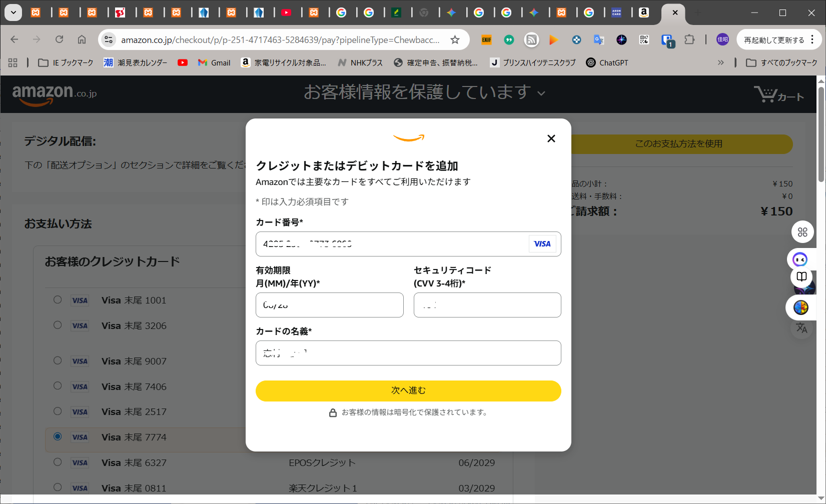Image resolution: width=826 pixels, height=504 pixels.
Task: Expand the customer info protection dropdown
Action: coord(541,93)
